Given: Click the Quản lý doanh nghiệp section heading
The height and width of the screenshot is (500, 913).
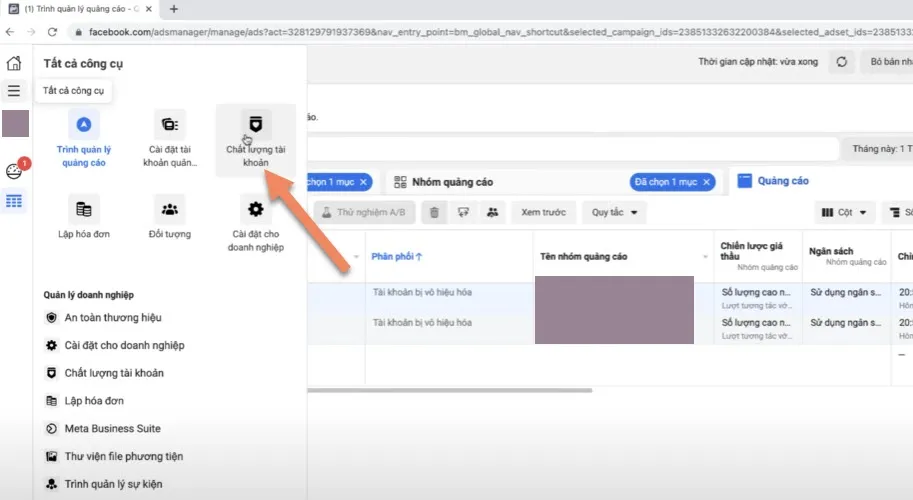Looking at the screenshot, I should coord(89,295).
